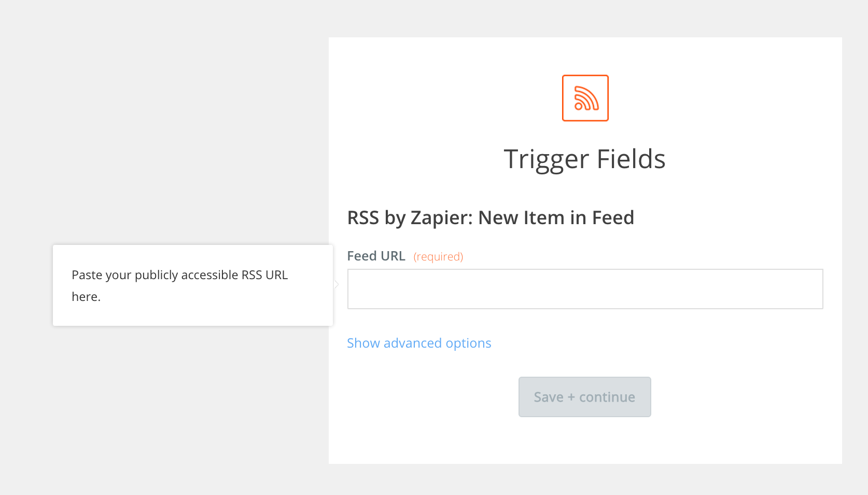This screenshot has width=868, height=495.
Task: Click the tooltip arrow pointing to Feed URL
Action: (336, 284)
